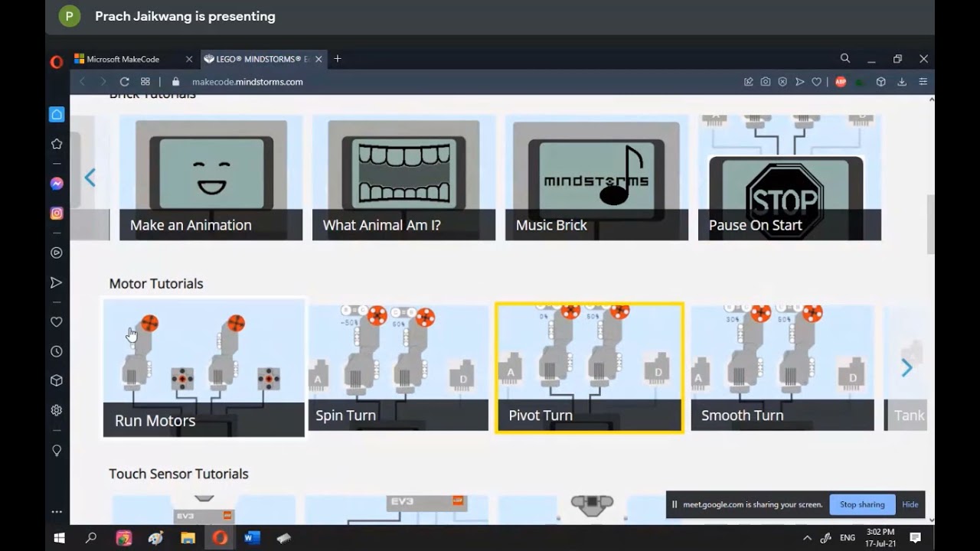Click the address bar heart icon
The width and height of the screenshot is (980, 551).
[x=817, y=82]
